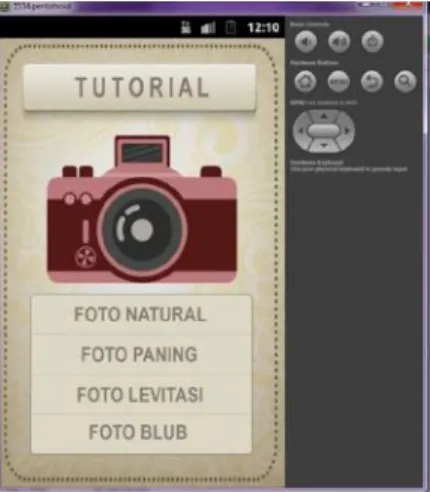Click the emulator MENU hardware button
This screenshot has width=430, height=492.
click(x=339, y=81)
